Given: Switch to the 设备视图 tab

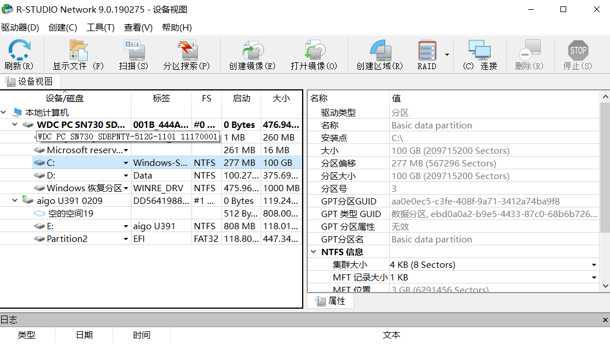Looking at the screenshot, I should [x=30, y=81].
